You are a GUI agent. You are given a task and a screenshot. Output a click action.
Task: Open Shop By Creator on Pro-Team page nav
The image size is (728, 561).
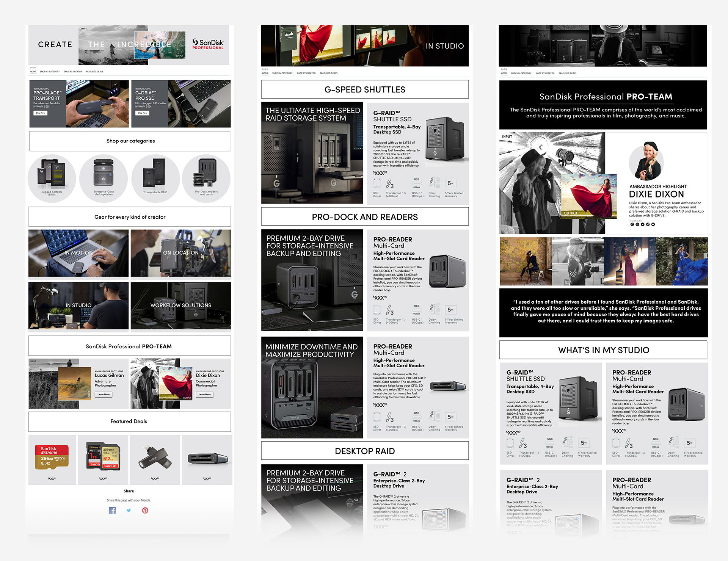click(x=545, y=74)
